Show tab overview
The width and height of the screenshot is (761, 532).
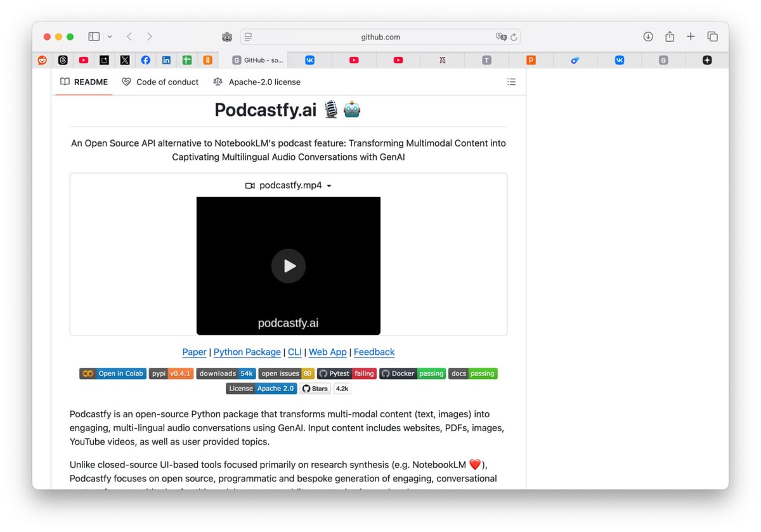[x=712, y=37]
